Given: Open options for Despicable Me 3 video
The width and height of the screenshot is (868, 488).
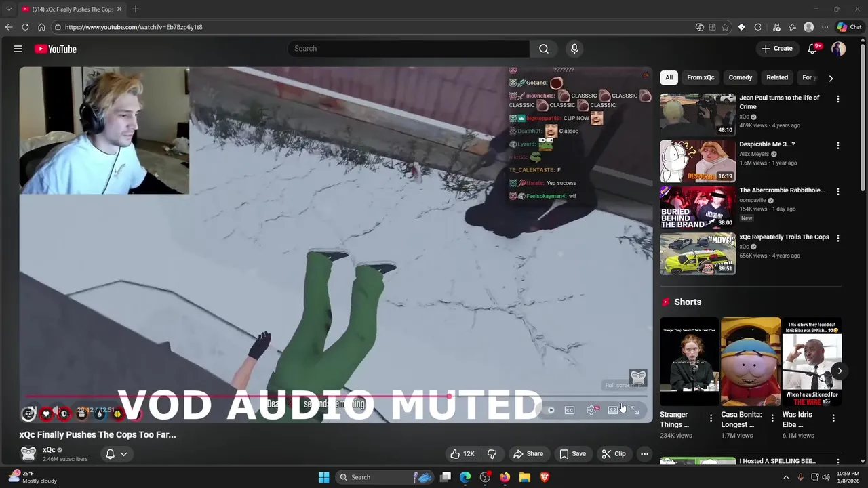Looking at the screenshot, I should pos(838,146).
